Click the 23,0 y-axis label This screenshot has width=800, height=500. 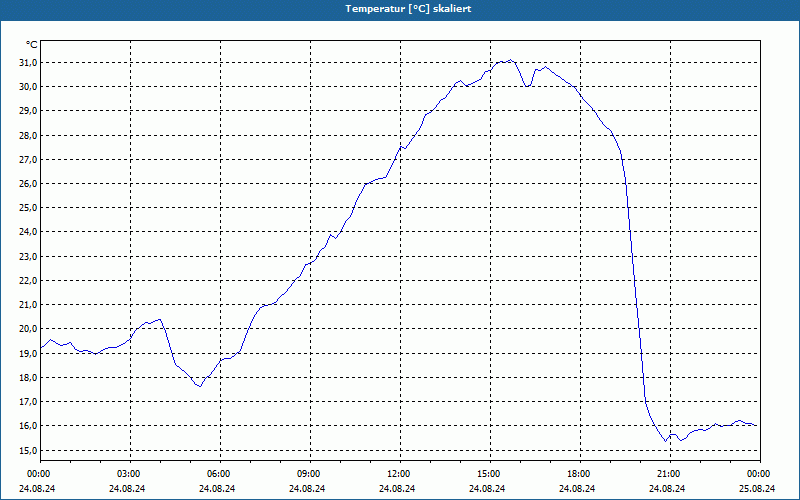[x=28, y=257]
